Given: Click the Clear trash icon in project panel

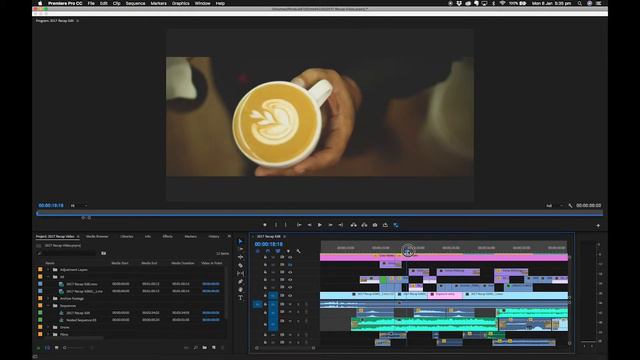Looking at the screenshot, I should 222,348.
